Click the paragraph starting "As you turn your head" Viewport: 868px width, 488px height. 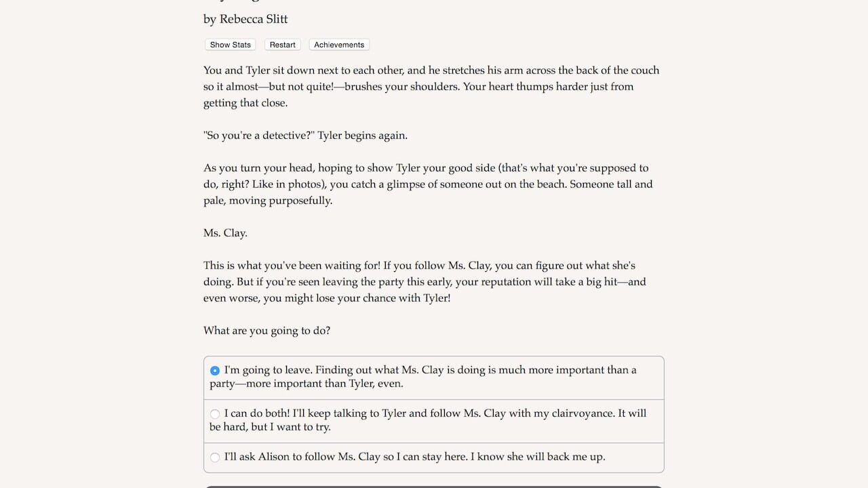(x=428, y=184)
